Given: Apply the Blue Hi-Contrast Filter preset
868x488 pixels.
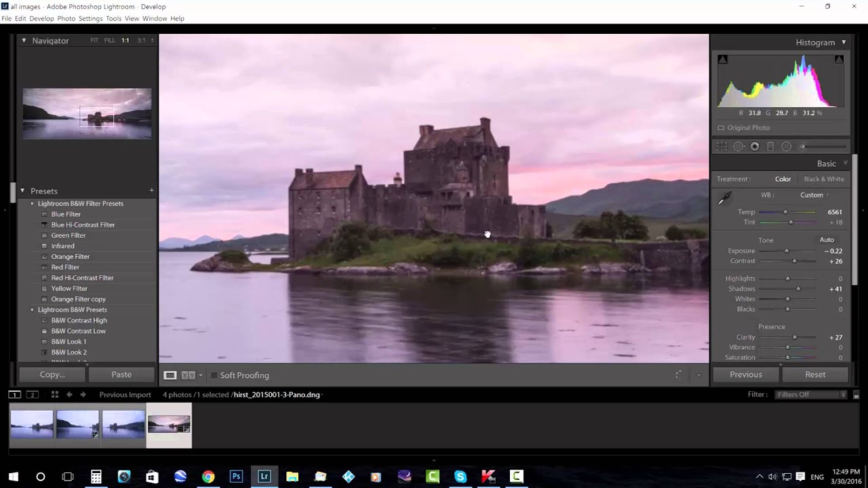Looking at the screenshot, I should click(x=83, y=225).
